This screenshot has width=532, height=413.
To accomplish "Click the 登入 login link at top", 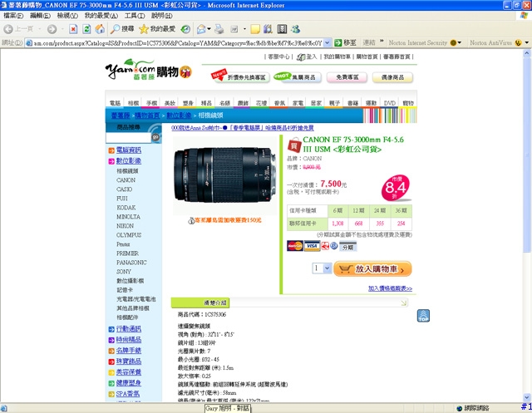I will click(x=312, y=57).
